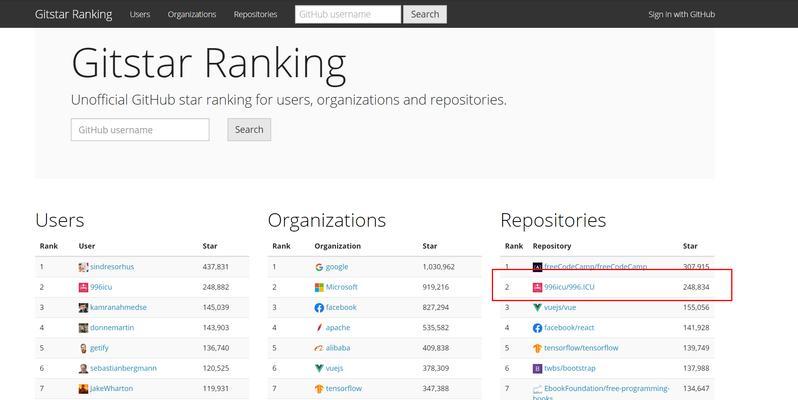Open sindresorhus user link
This screenshot has height=400, width=798.
point(112,267)
